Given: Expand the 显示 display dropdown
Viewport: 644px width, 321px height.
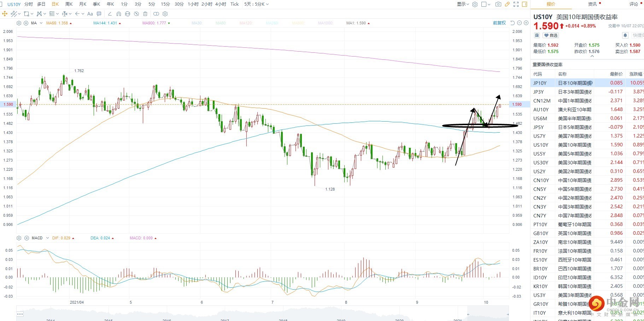Looking at the screenshot, I should [x=463, y=4].
